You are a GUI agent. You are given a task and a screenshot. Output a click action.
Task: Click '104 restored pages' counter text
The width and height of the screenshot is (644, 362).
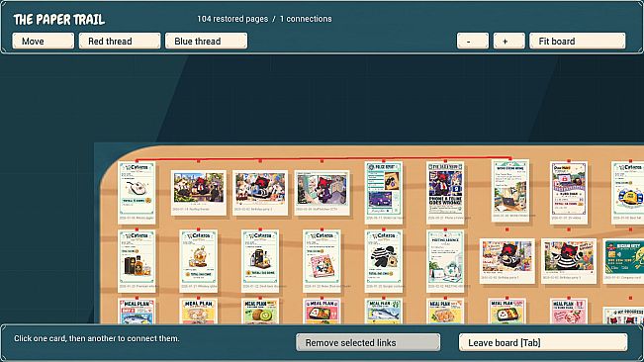[232, 19]
